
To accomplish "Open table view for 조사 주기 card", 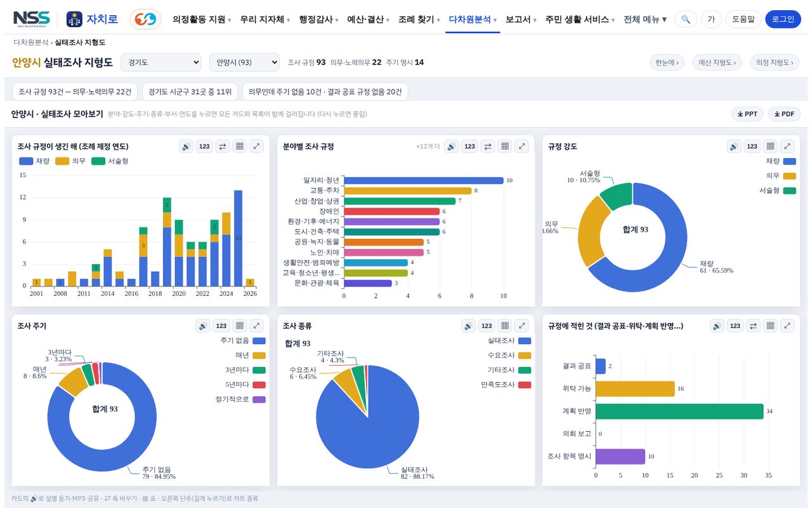I will [x=239, y=326].
